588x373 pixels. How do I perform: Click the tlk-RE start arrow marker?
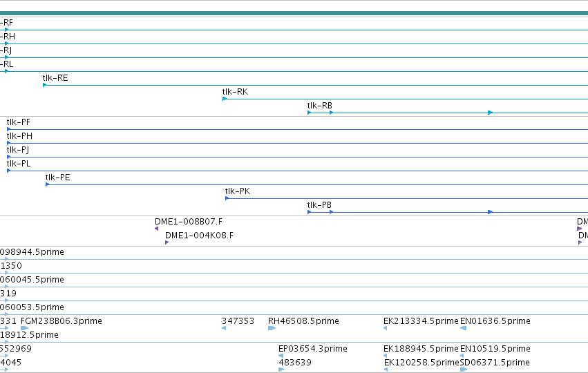click(x=45, y=85)
